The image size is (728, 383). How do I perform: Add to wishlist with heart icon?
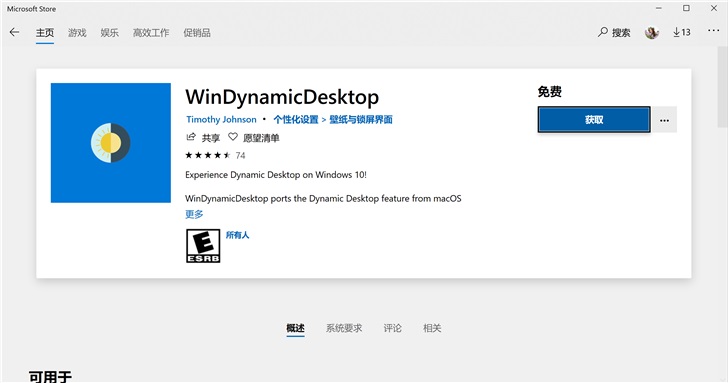click(233, 137)
